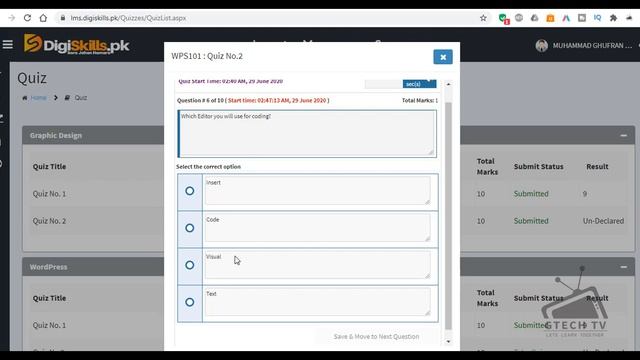This screenshot has height=360, width=640.
Task: Open the hamburger sidebar menu
Action: [x=7, y=44]
